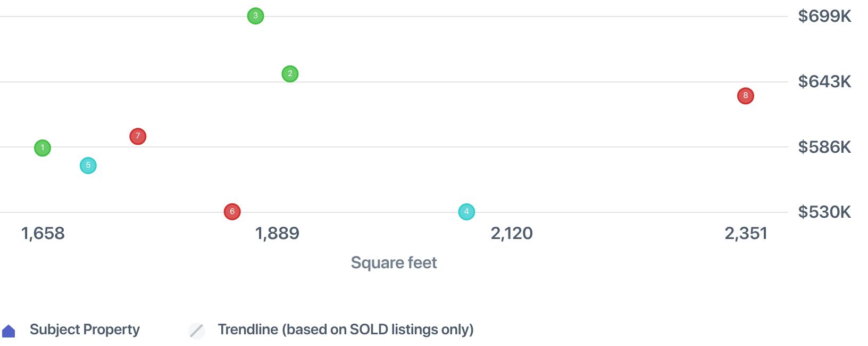Select red data point number 8
The height and width of the screenshot is (346, 868).
click(x=746, y=96)
